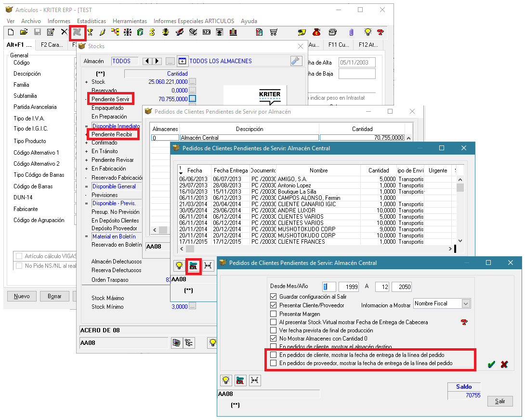Screen dimensions: 525x420
Task: Open the Informes menu
Action: pyautogui.click(x=59, y=21)
